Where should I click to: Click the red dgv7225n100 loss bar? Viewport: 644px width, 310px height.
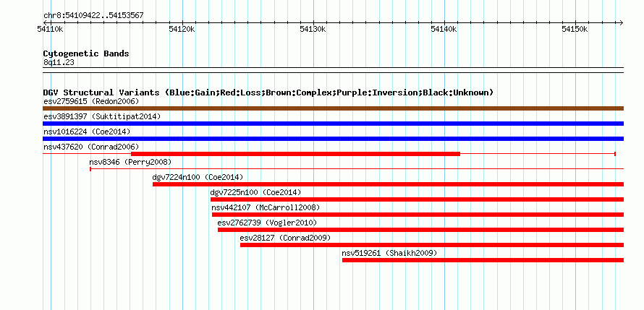coord(418,199)
